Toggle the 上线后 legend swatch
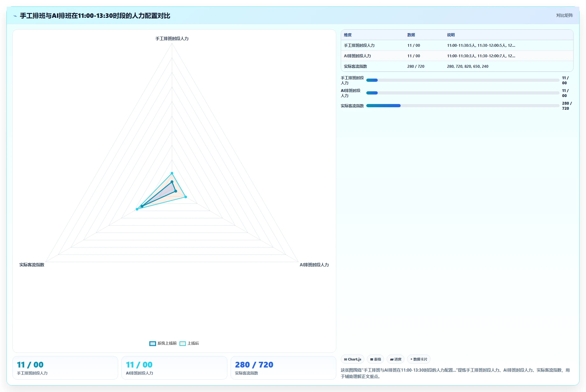Screen dimensions: 586x392 click(x=182, y=343)
